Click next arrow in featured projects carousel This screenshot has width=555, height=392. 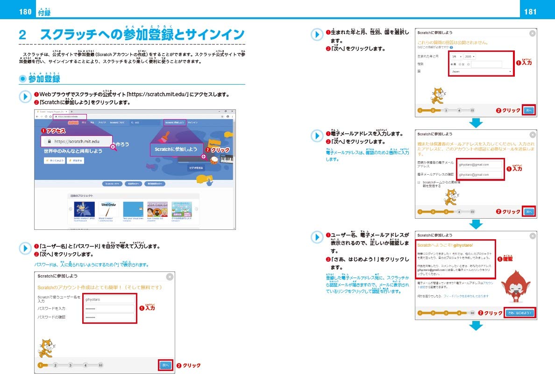click(197, 209)
